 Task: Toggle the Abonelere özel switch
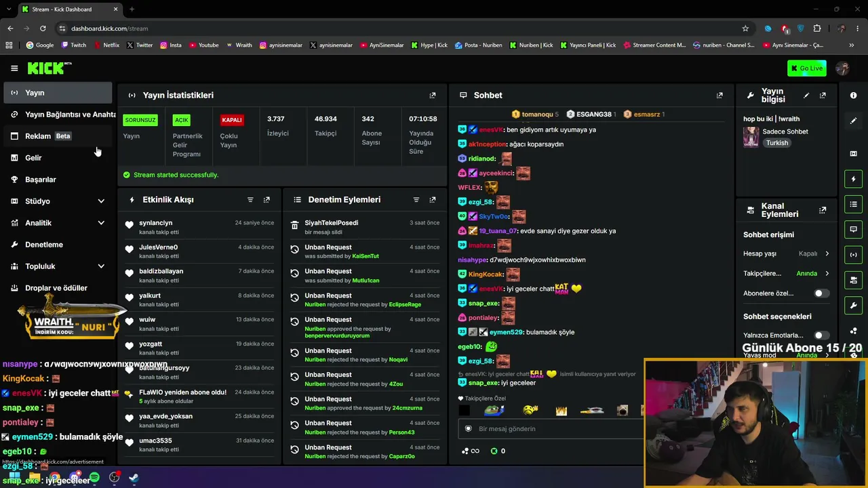[821, 293]
